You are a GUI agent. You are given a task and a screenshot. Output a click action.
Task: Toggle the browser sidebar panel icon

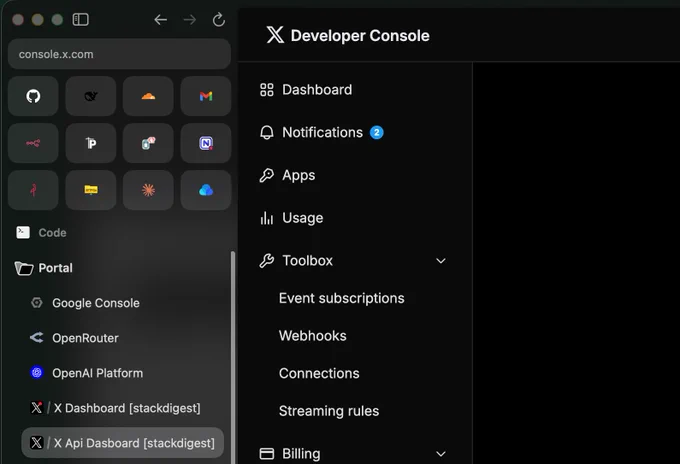pos(81,20)
